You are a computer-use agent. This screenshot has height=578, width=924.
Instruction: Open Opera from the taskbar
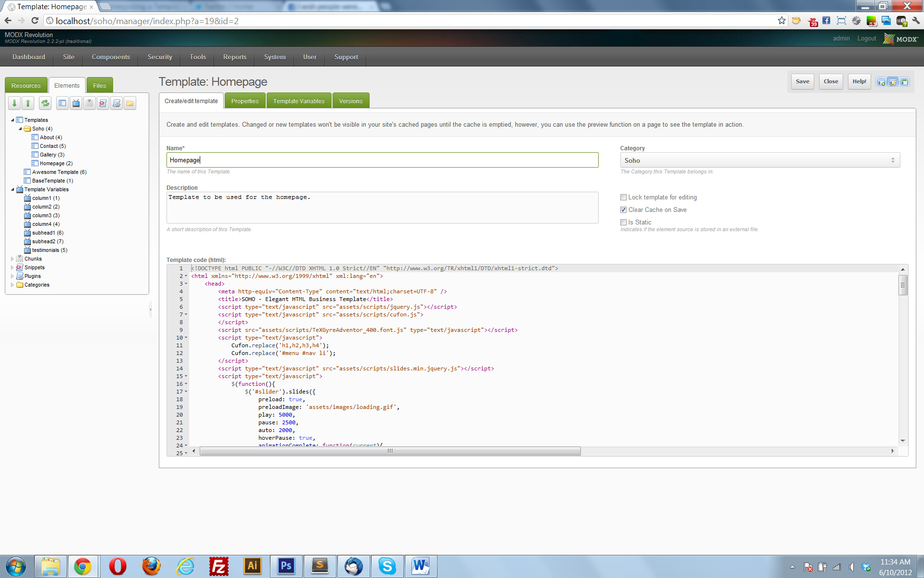pos(117,566)
